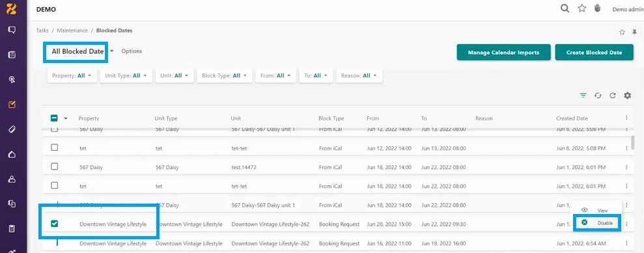Open the Reason filter dropdown
Image resolution: width=644 pixels, height=253 pixels.
[359, 75]
